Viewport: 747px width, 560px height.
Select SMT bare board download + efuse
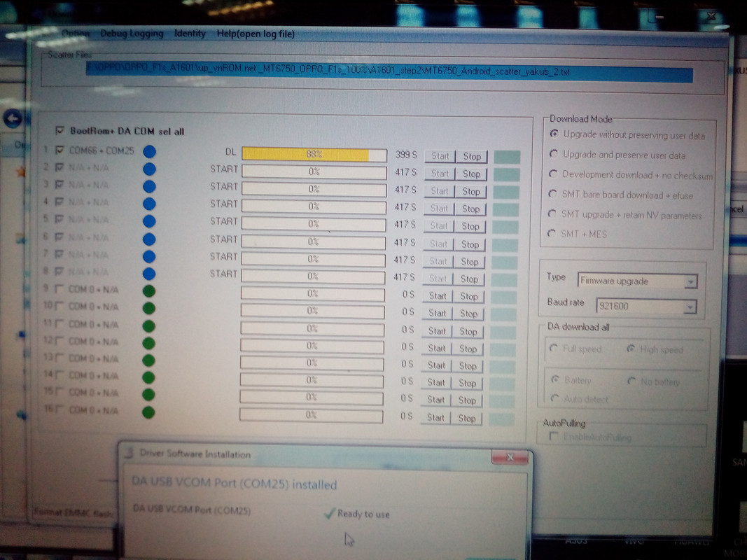(x=552, y=194)
